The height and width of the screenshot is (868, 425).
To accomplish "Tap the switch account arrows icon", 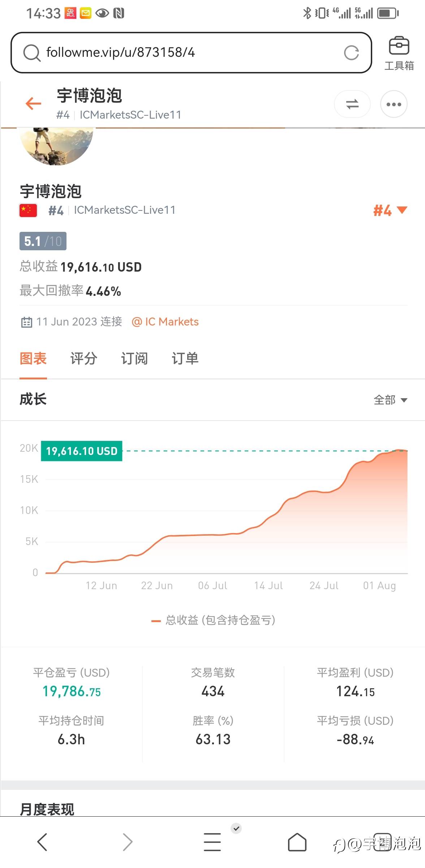I will pyautogui.click(x=352, y=105).
